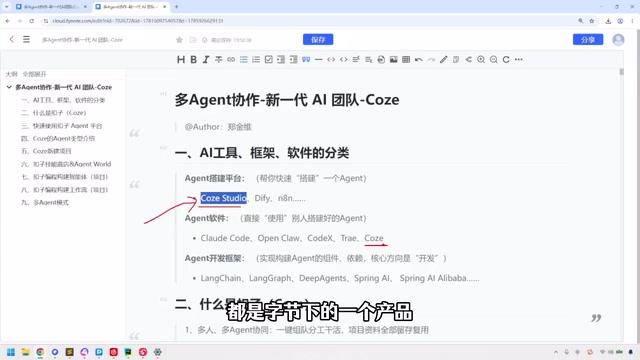
Task: Insert a code block with angle-brackets icon
Action: [x=344, y=60]
